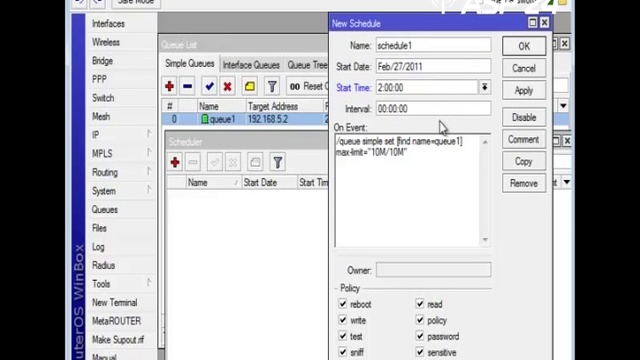Expand the Start Time dropdown arrow
Screen dimensions: 640x360
(x=484, y=87)
